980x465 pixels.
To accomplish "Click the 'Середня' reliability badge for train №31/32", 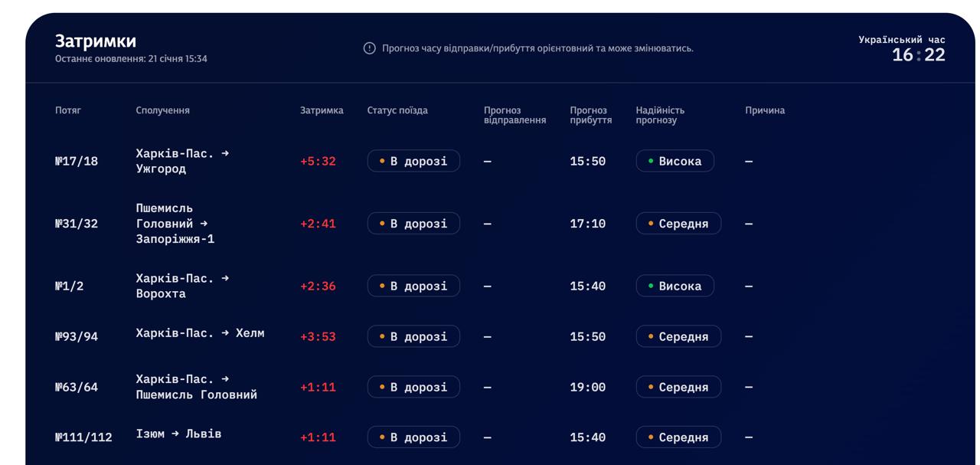I will (x=678, y=224).
